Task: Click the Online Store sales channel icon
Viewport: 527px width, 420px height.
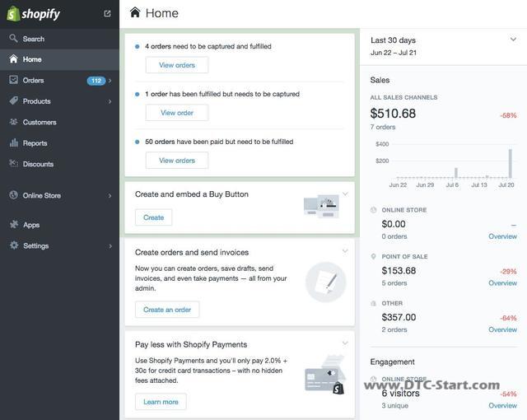Action: tap(373, 210)
